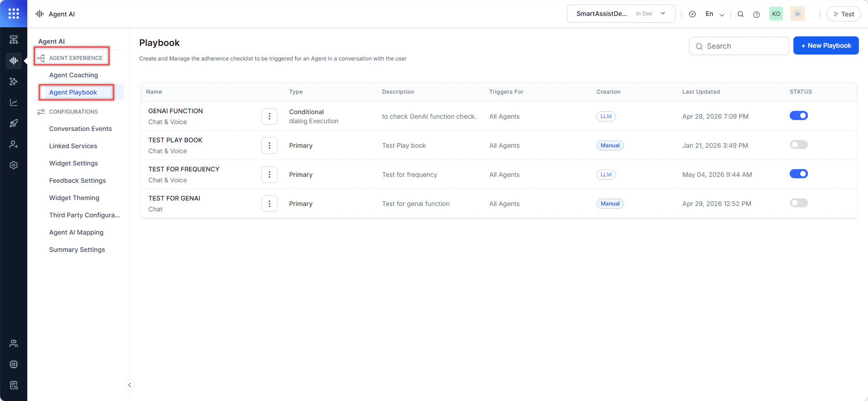This screenshot has width=868, height=401.
Task: Click the 'Conditional dialog Execution' type cell
Action: click(314, 116)
